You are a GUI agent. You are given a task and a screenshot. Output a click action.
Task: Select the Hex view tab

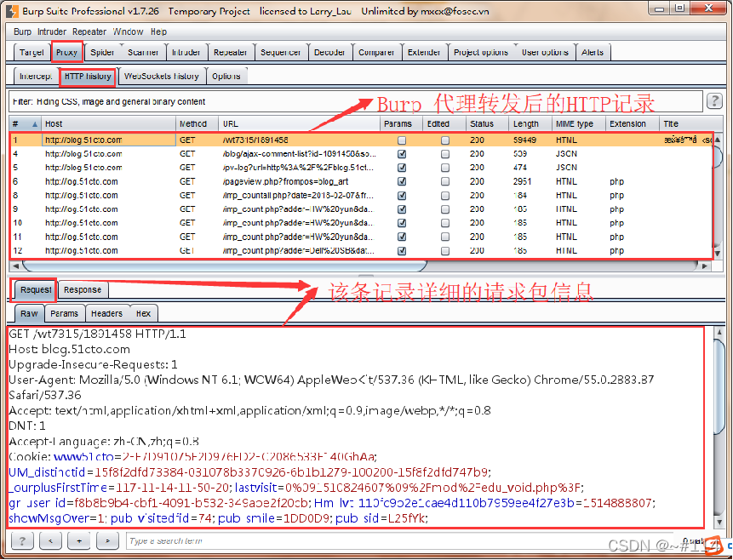[x=143, y=314]
